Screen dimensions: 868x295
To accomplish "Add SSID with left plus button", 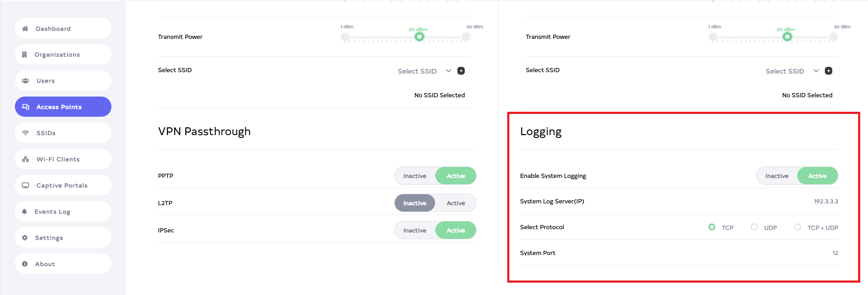I will click(x=461, y=71).
